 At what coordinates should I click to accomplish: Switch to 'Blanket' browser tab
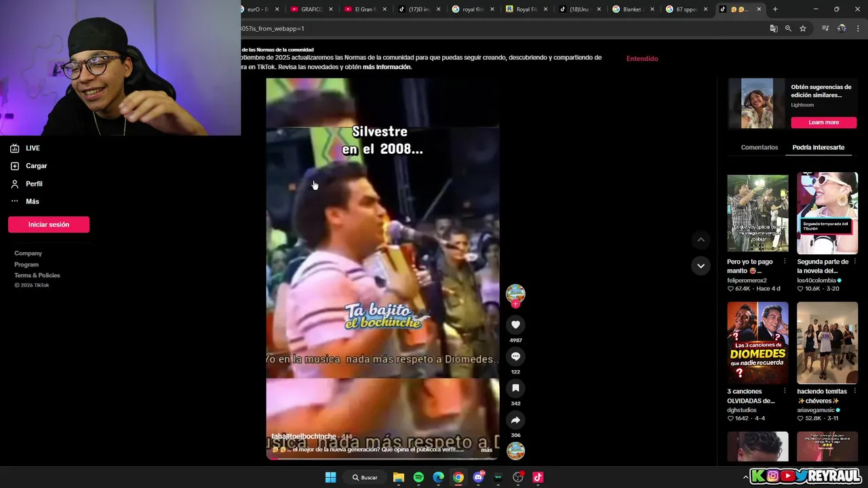point(634,9)
